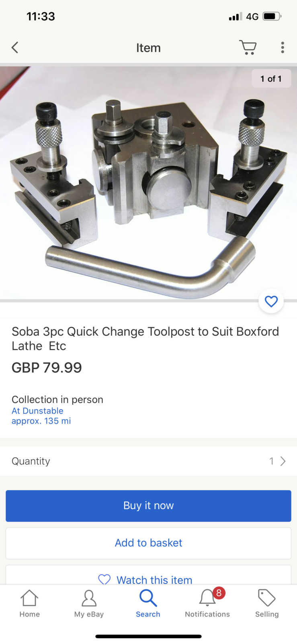Tap the GBP 79.99 price

coord(47,367)
